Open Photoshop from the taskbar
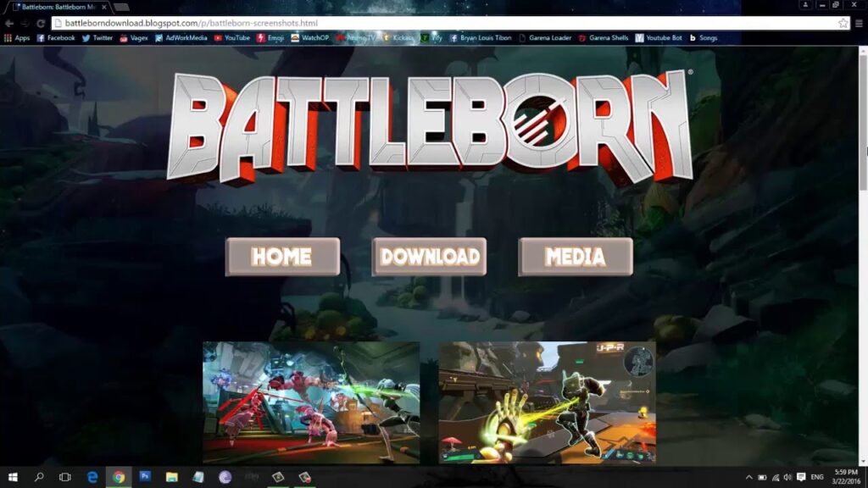Image resolution: width=868 pixels, height=488 pixels. pyautogui.click(x=145, y=476)
